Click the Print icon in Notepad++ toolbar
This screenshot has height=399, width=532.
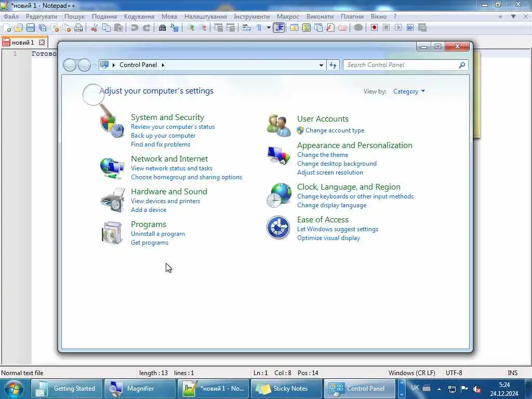point(78,28)
